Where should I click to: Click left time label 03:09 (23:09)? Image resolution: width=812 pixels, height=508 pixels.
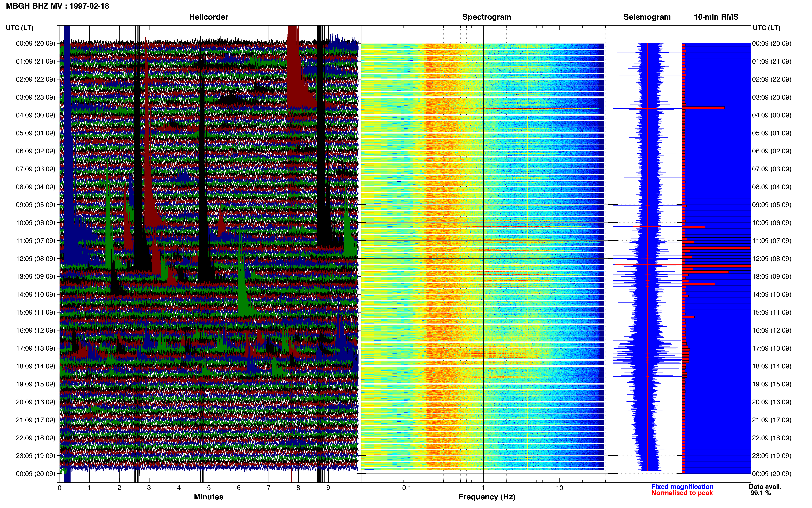click(36, 97)
